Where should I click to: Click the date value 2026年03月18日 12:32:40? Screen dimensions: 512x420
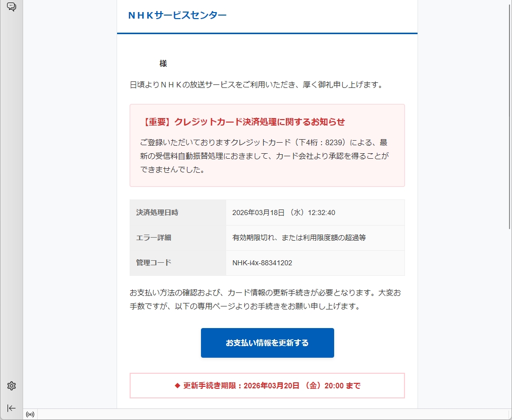(x=284, y=213)
